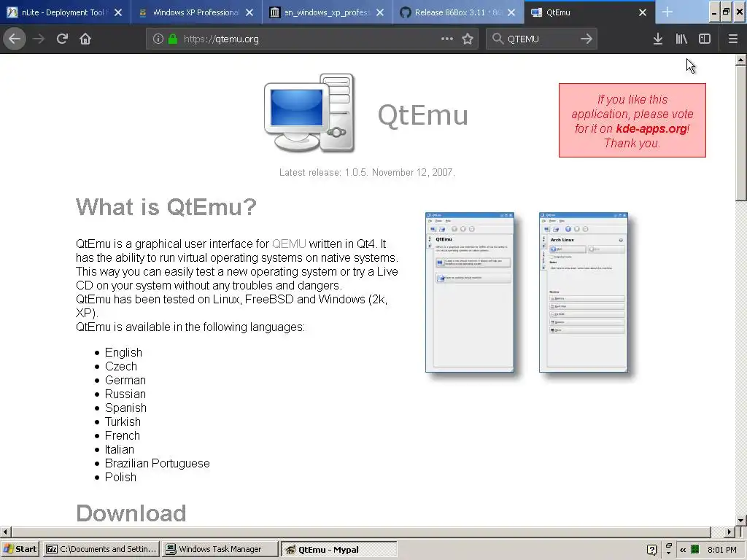Screen dimensions: 747x560
Task: Open page actions three-dots menu
Action: coord(447,39)
